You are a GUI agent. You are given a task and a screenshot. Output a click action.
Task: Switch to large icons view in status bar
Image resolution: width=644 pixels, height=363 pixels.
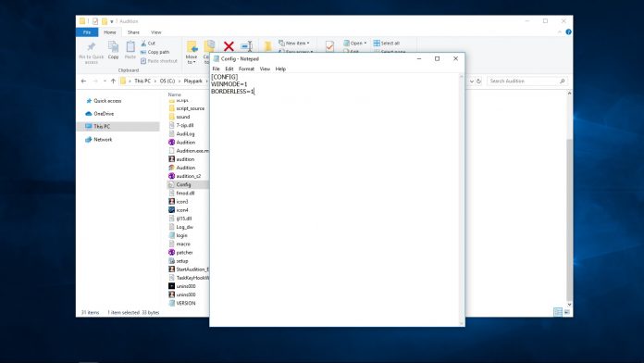tap(567, 312)
